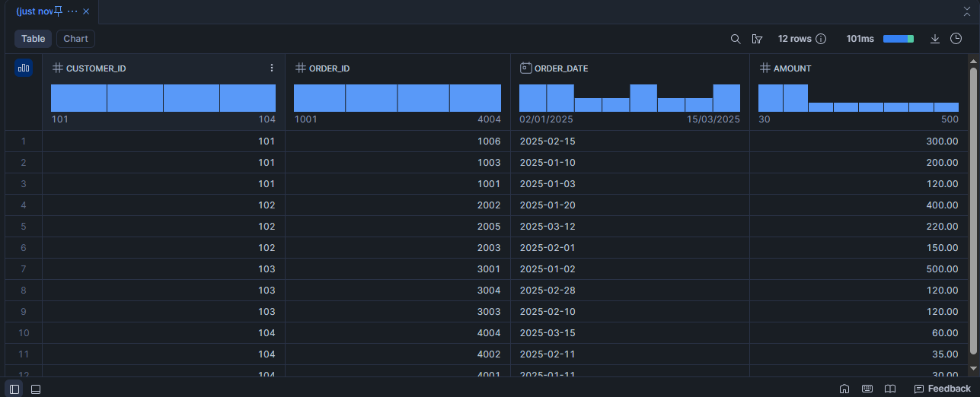Screen dimensions: 980x397
Task: Show info about 12 rows returned
Action: 821,39
